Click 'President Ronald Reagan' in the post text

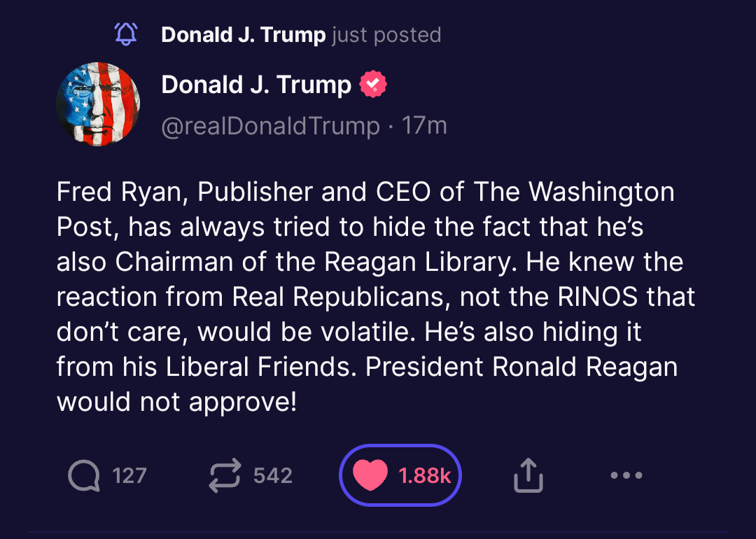tap(521, 367)
